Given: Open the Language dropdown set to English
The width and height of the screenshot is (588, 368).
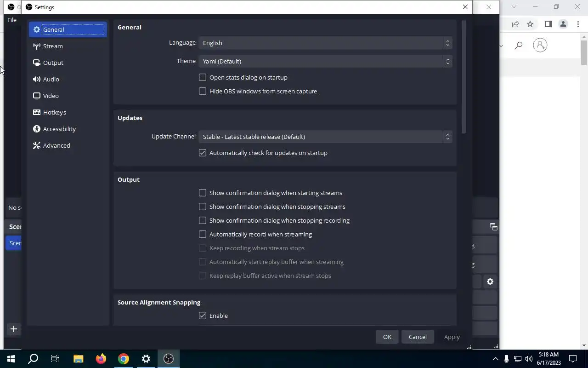Looking at the screenshot, I should point(325,43).
